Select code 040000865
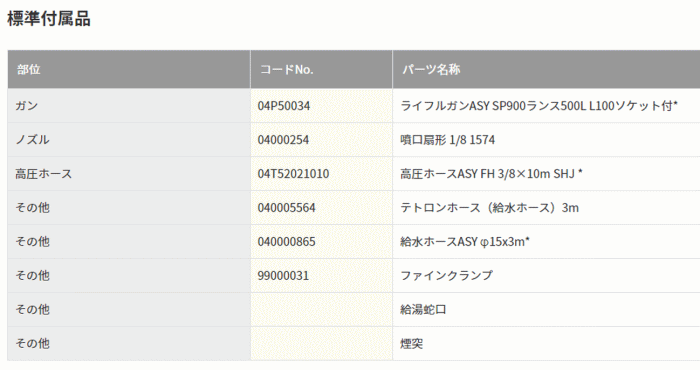 [286, 241]
